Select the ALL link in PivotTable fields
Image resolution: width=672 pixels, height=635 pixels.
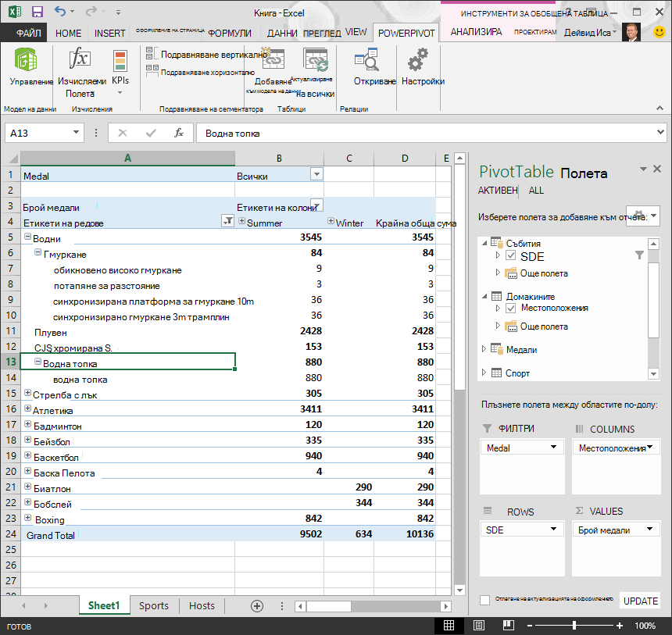[x=536, y=191]
